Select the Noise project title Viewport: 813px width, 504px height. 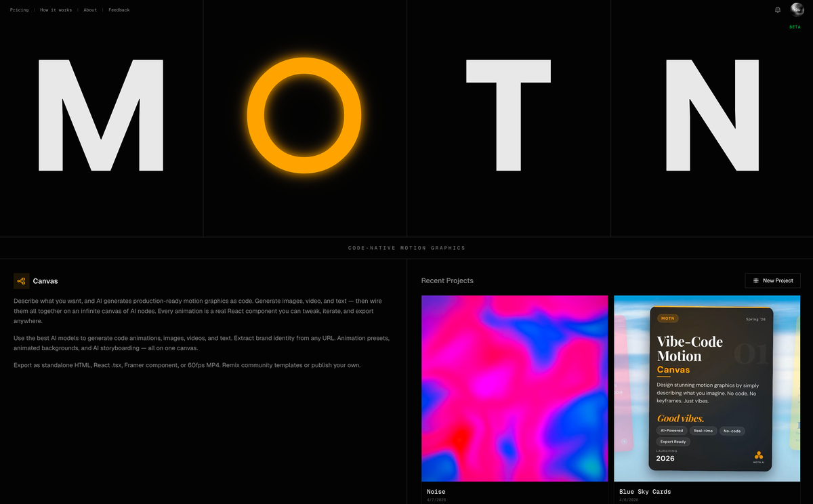436,492
